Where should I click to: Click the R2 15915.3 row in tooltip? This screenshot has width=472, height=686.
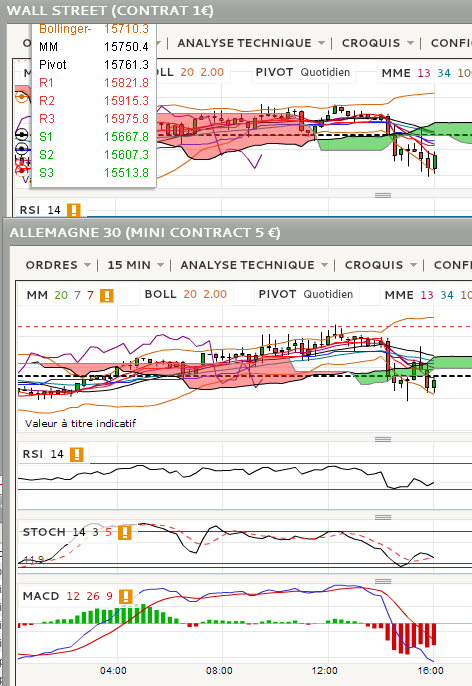(94, 101)
